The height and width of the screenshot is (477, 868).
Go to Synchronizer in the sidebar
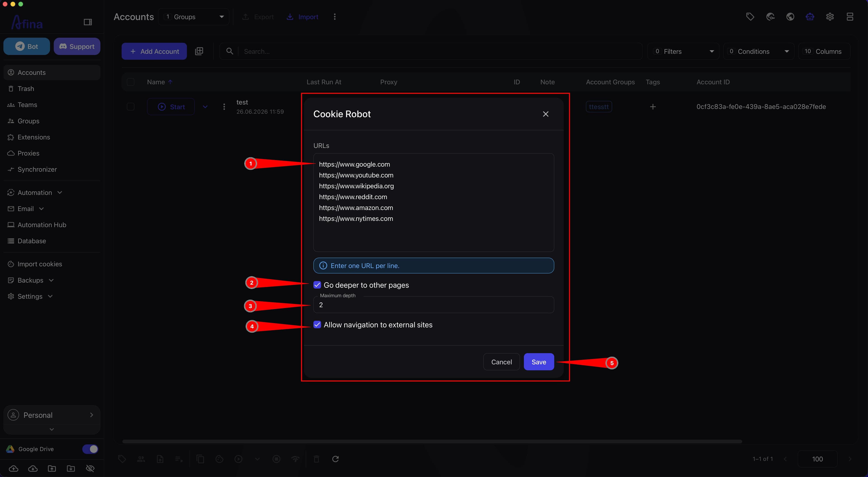tap(37, 169)
